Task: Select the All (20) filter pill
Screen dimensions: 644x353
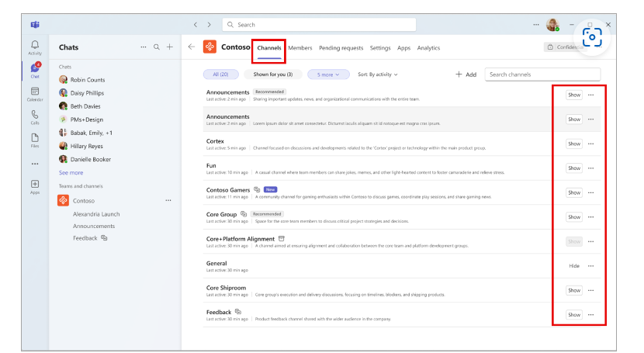Action: 221,74
